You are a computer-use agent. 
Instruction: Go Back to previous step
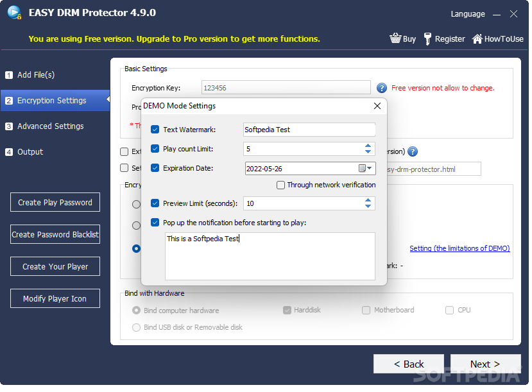tap(409, 364)
